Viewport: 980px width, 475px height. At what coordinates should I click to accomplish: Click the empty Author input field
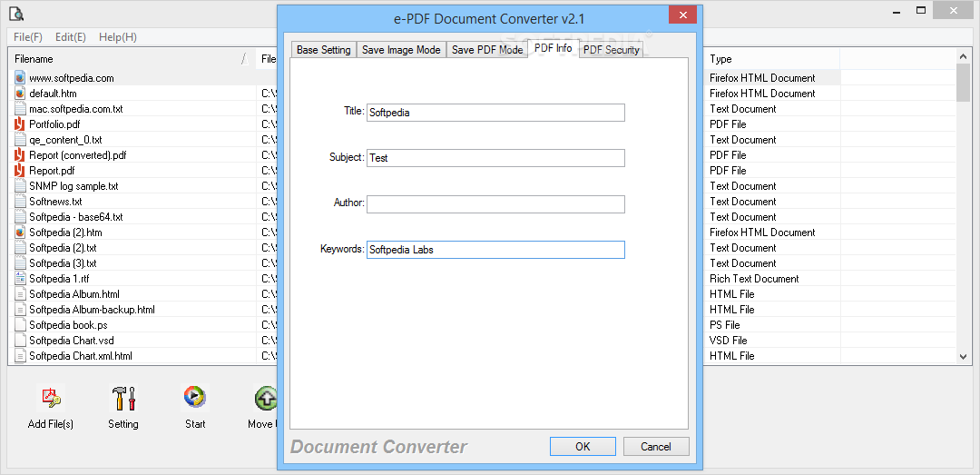click(495, 204)
